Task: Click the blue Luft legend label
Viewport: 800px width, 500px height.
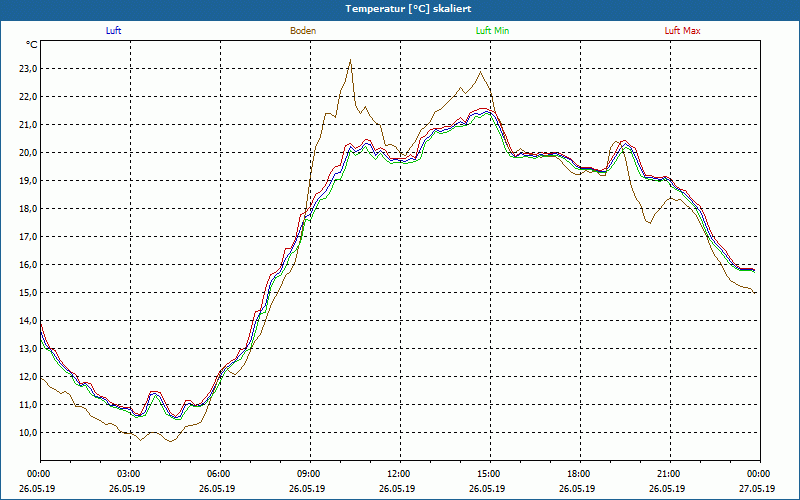Action: click(113, 31)
